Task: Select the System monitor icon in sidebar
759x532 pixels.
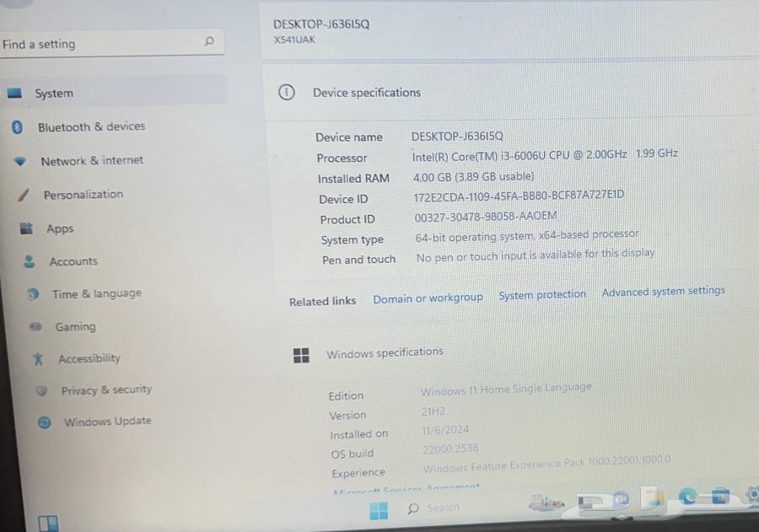Action: (14, 93)
